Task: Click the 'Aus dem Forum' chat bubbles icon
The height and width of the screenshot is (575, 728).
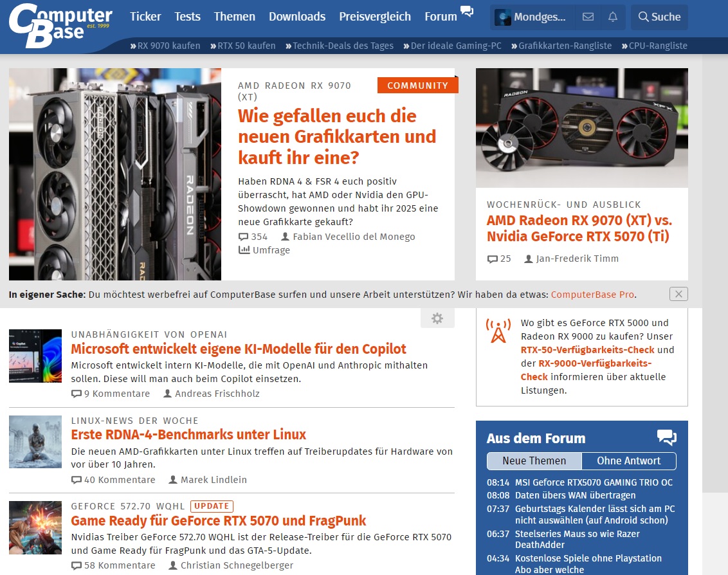Action: (667, 437)
